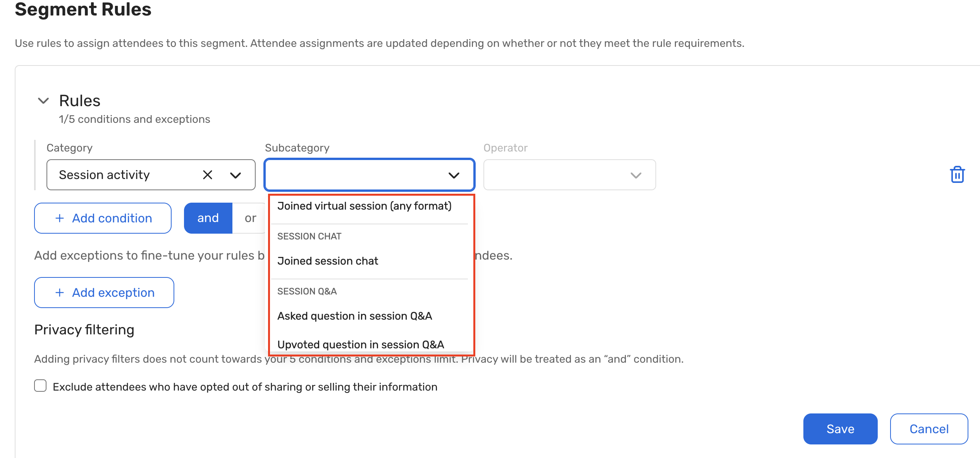The height and width of the screenshot is (458, 980).
Task: Enable exclude opted-out attendees checkbox
Action: 40,386
